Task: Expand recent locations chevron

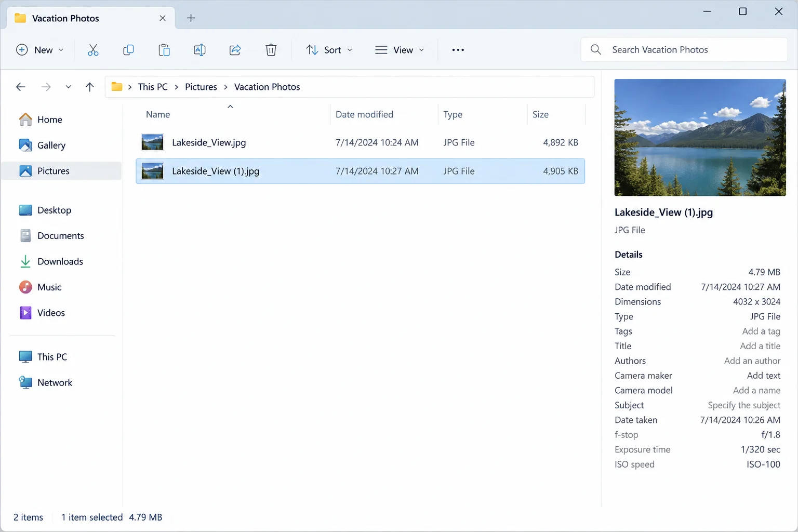Action: point(69,87)
